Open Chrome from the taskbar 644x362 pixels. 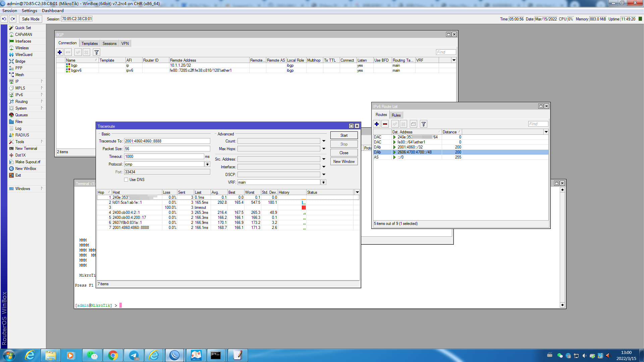[x=113, y=355]
